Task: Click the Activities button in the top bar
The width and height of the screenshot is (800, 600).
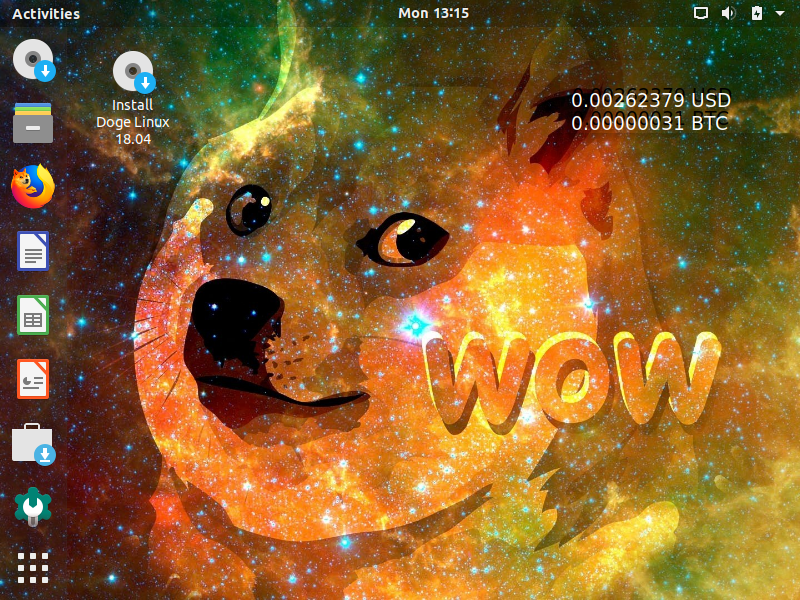Action: coord(46,14)
